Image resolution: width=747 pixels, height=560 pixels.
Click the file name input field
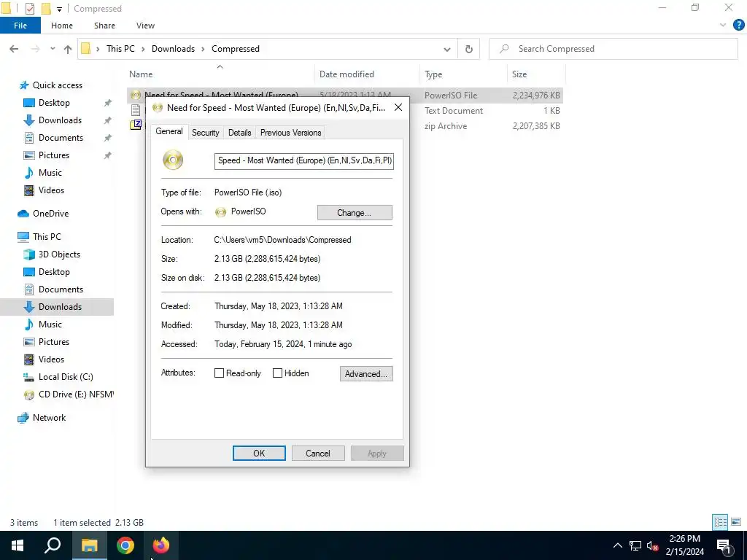pos(304,160)
